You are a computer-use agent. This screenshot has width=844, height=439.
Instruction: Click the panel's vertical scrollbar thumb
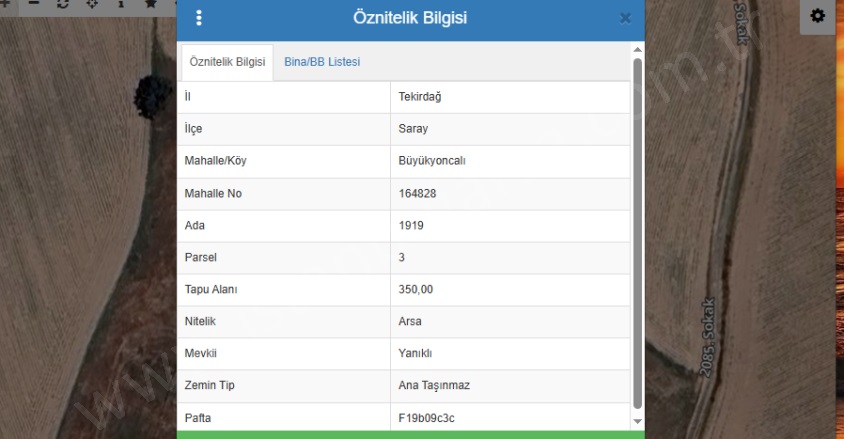click(638, 230)
